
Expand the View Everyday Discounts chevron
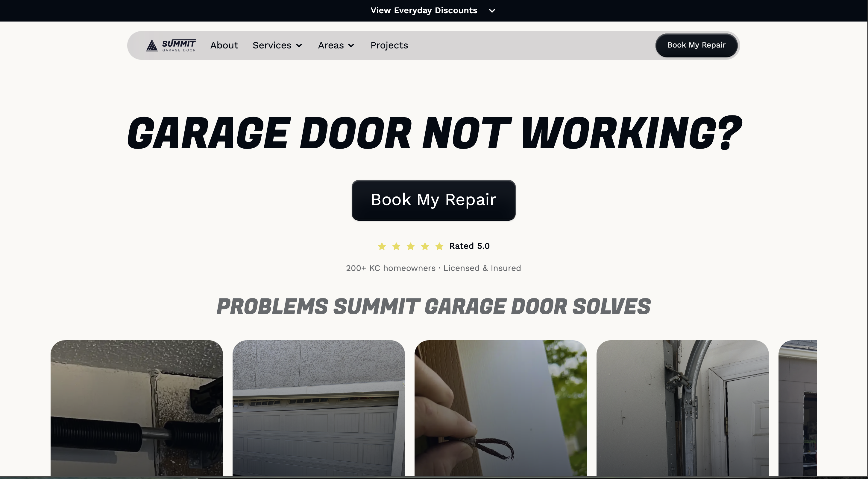point(492,11)
